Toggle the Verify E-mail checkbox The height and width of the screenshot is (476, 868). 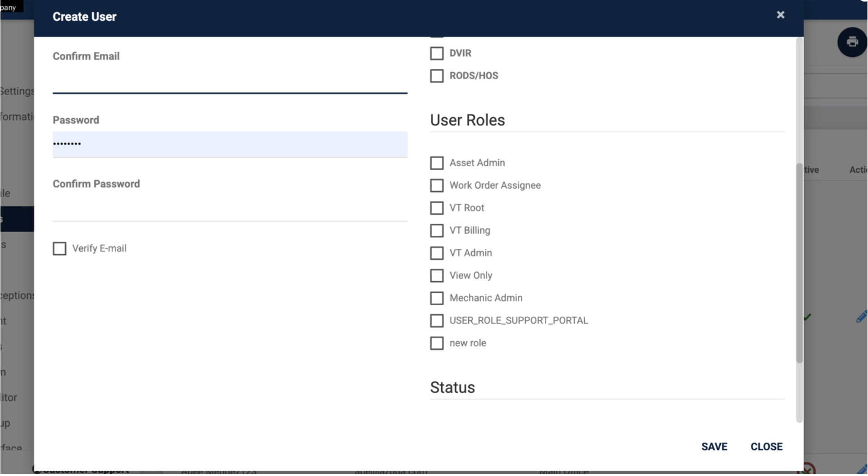[x=59, y=248]
